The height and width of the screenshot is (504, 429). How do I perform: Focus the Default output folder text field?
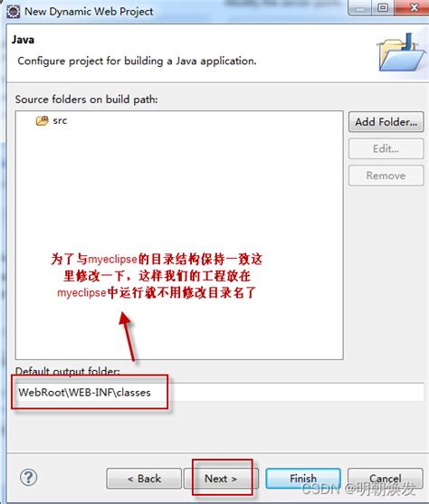219,392
